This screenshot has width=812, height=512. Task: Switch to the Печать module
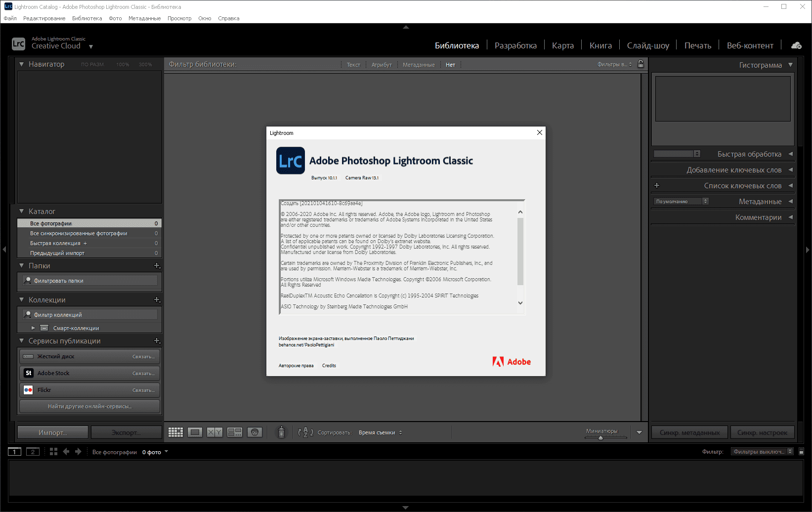pyautogui.click(x=698, y=45)
